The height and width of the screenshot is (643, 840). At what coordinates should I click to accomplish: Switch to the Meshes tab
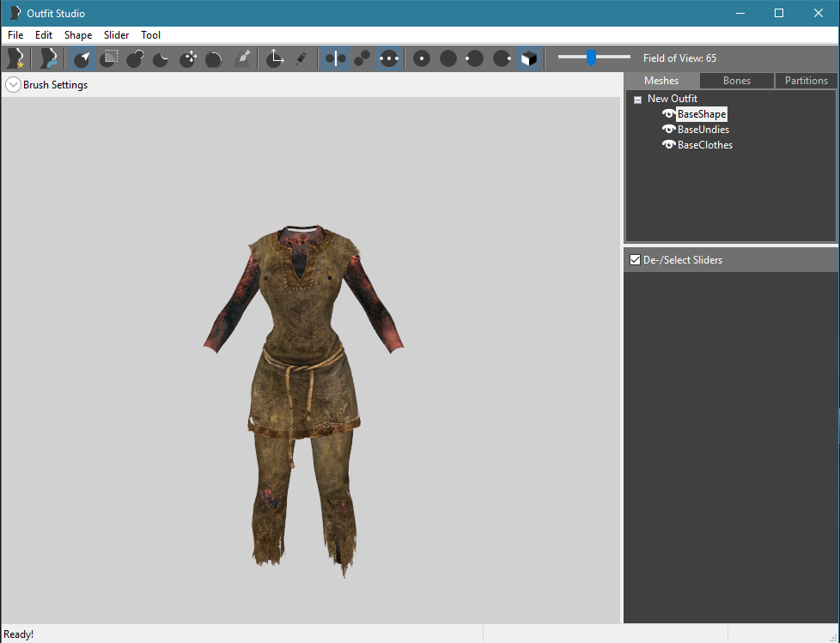[661, 81]
